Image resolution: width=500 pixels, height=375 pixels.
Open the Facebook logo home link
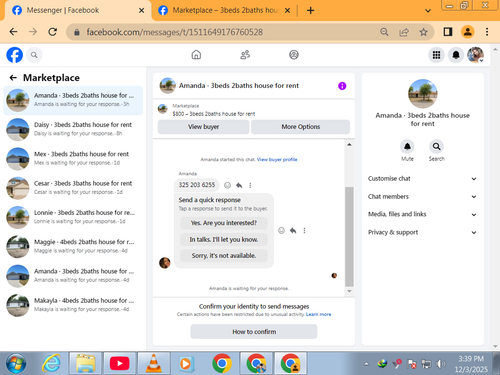coord(15,55)
